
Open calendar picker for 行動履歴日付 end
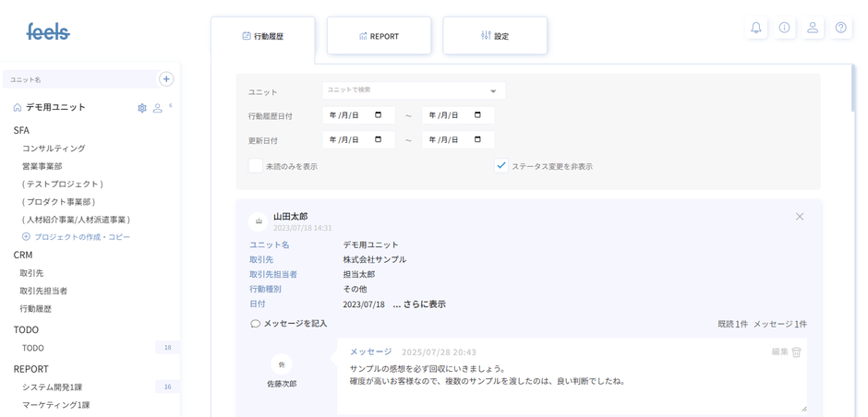click(x=477, y=115)
